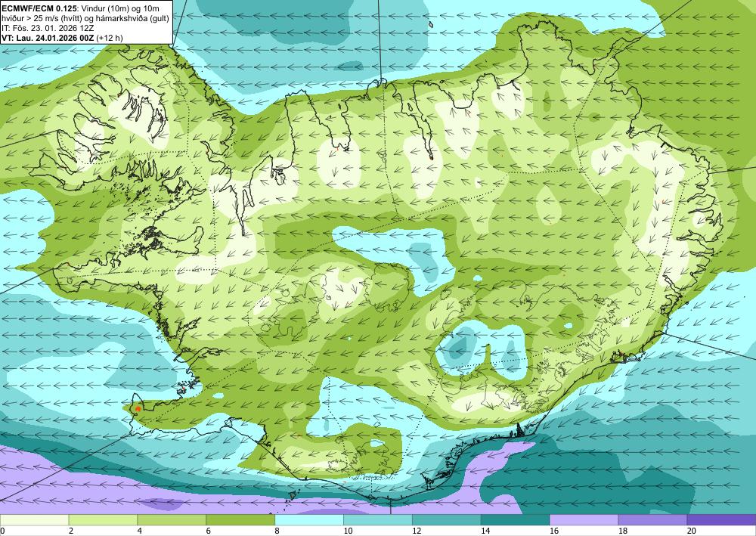Click the legend value label 2

tap(71, 531)
